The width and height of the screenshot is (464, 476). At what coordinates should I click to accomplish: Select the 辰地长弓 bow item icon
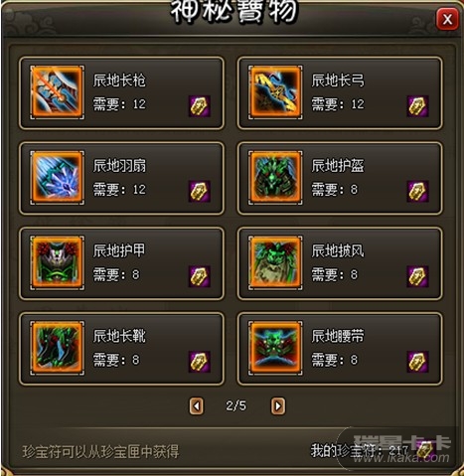[x=275, y=92]
